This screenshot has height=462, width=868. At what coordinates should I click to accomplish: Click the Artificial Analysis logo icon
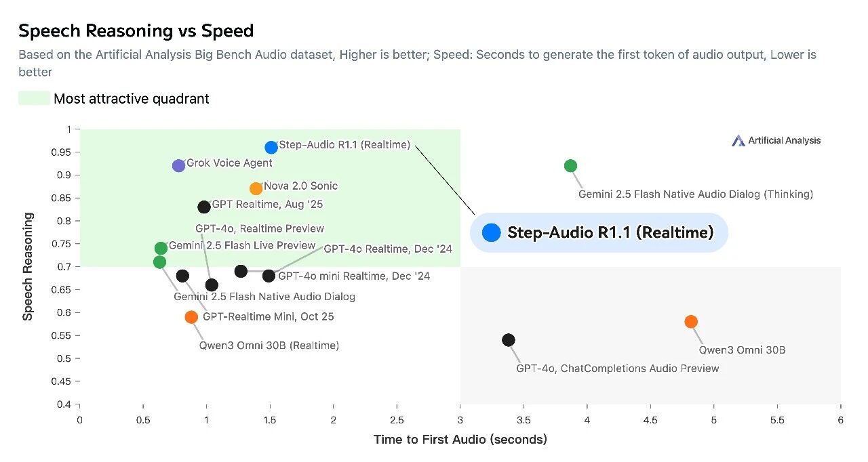point(738,141)
